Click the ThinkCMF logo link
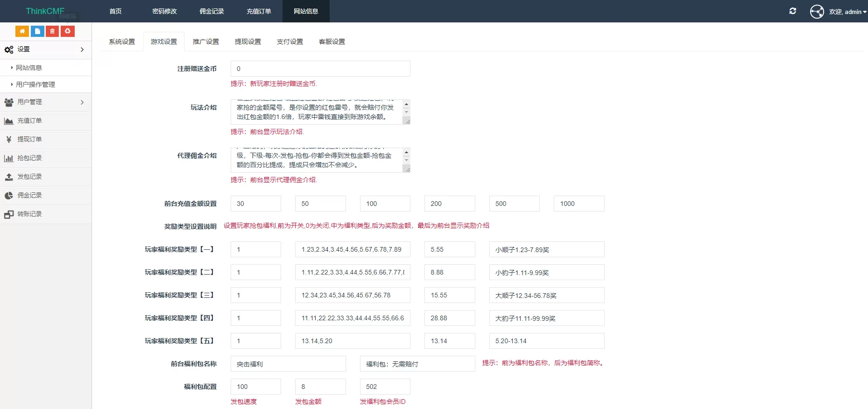 click(x=45, y=11)
